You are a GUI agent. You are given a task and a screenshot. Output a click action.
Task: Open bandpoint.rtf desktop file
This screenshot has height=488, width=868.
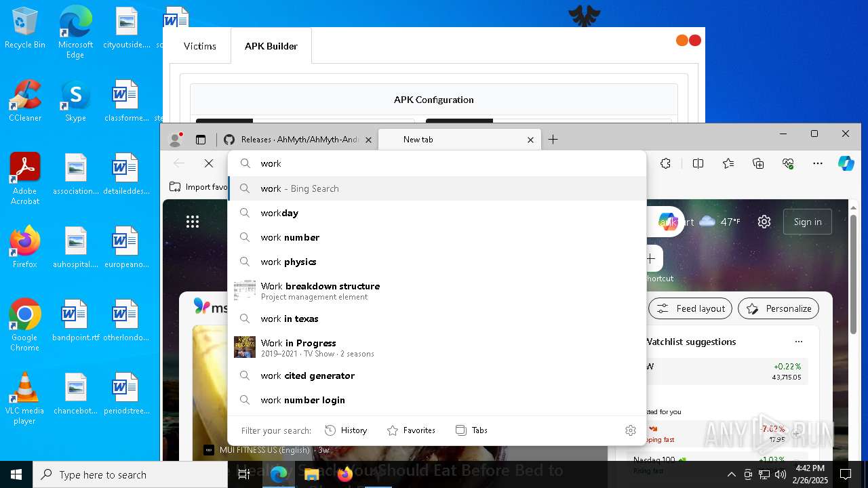(x=75, y=321)
